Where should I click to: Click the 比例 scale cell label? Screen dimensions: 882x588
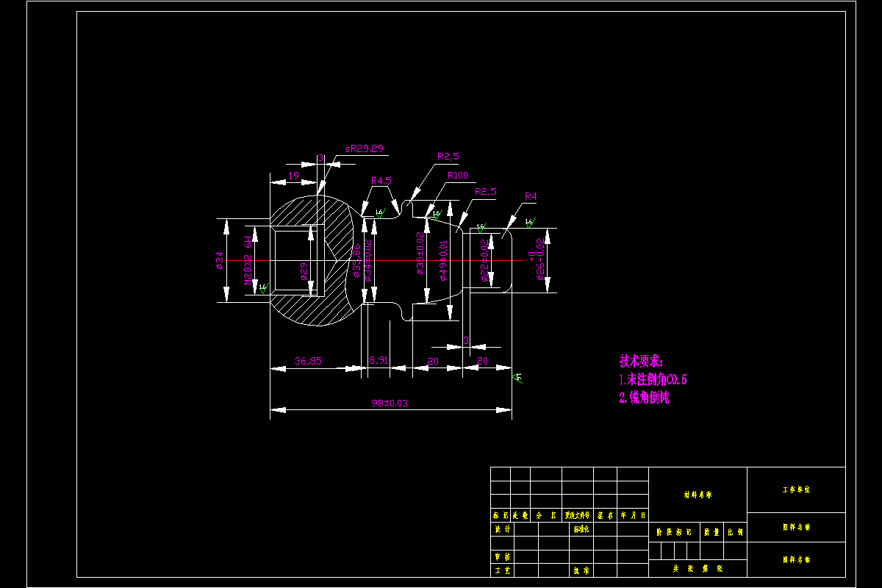coord(736,532)
